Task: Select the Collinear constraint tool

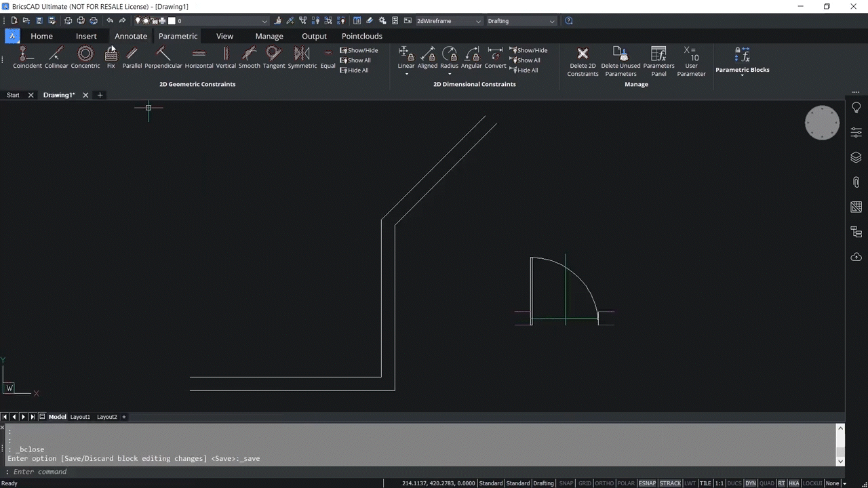Action: [x=56, y=58]
